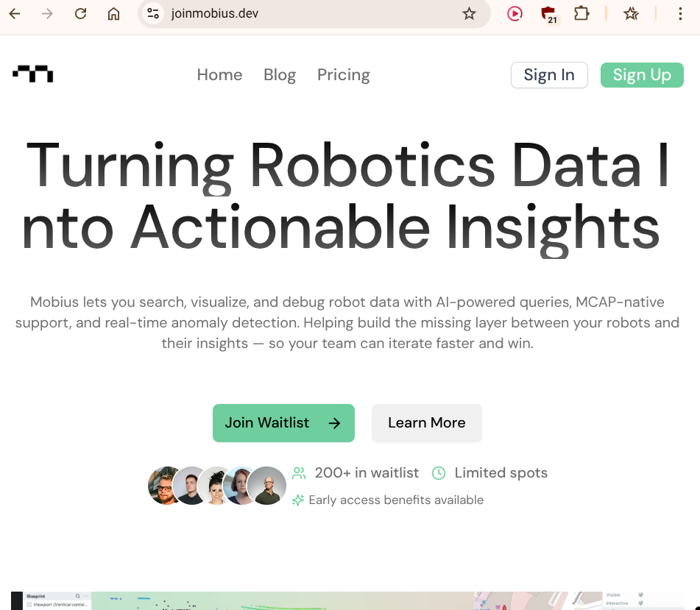Open the shield extension showing 21
The height and width of the screenshot is (610, 700).
pyautogui.click(x=548, y=14)
